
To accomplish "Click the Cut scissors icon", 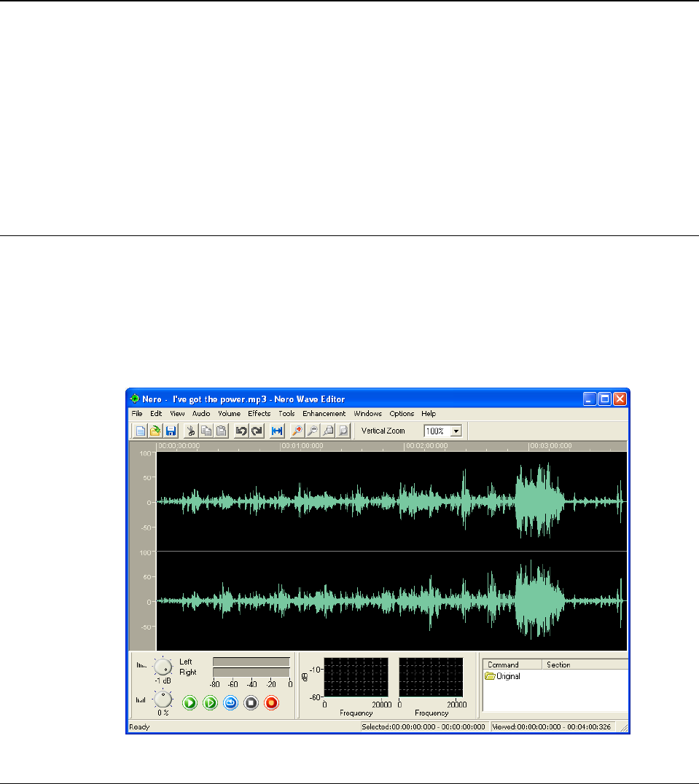I will coord(190,431).
